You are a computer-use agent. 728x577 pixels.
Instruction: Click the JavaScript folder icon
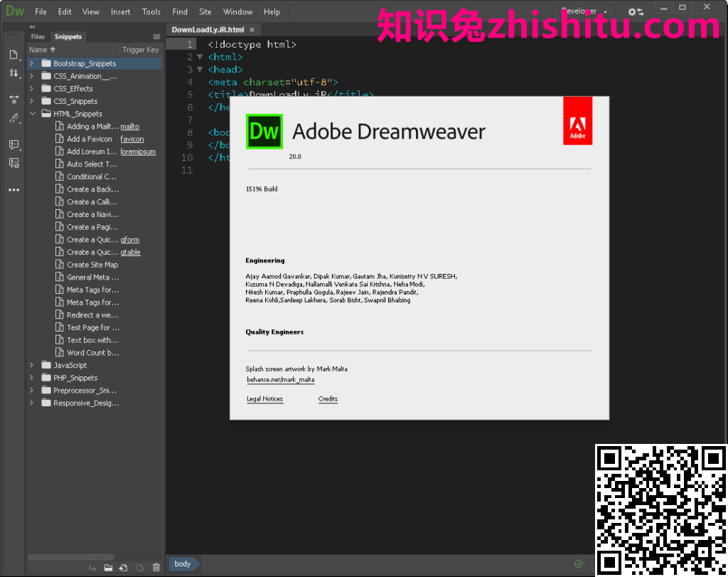click(46, 365)
